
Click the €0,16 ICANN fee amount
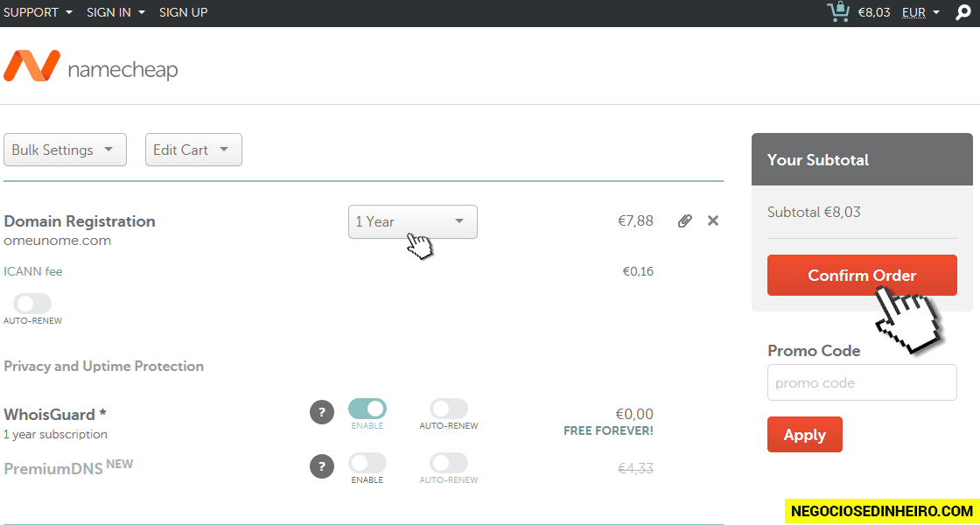(x=638, y=272)
